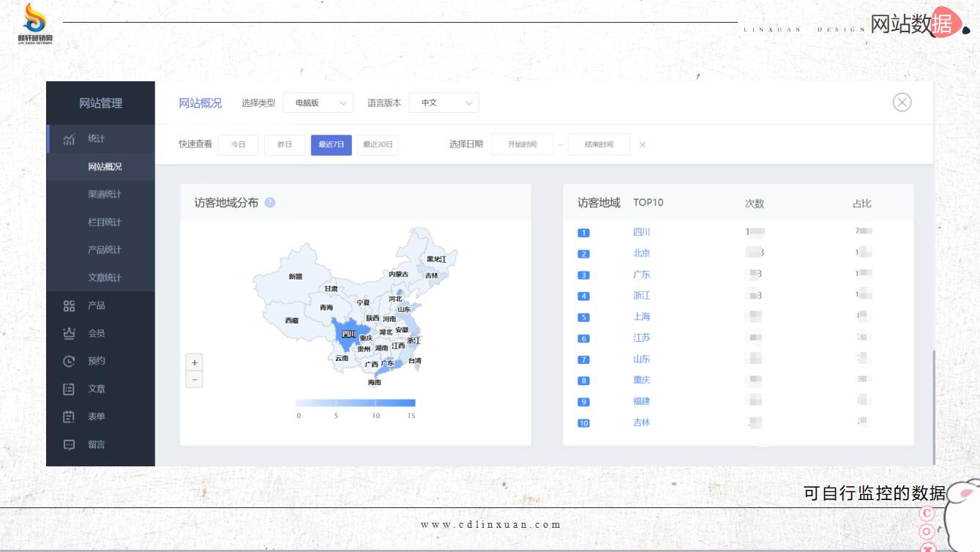This screenshot has width=980, height=552.
Task: Click the 重庆 link in TOP10 list
Action: [x=642, y=380]
